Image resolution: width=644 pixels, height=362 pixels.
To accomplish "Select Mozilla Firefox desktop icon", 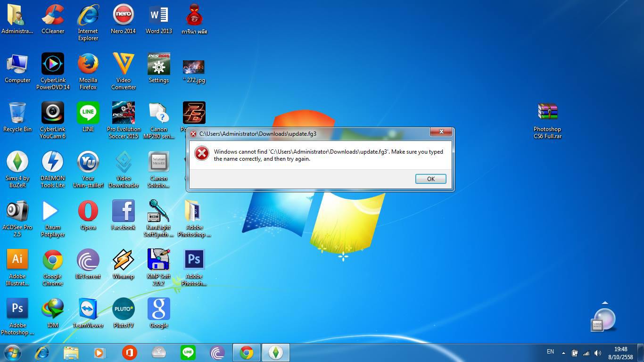I will pyautogui.click(x=88, y=72).
